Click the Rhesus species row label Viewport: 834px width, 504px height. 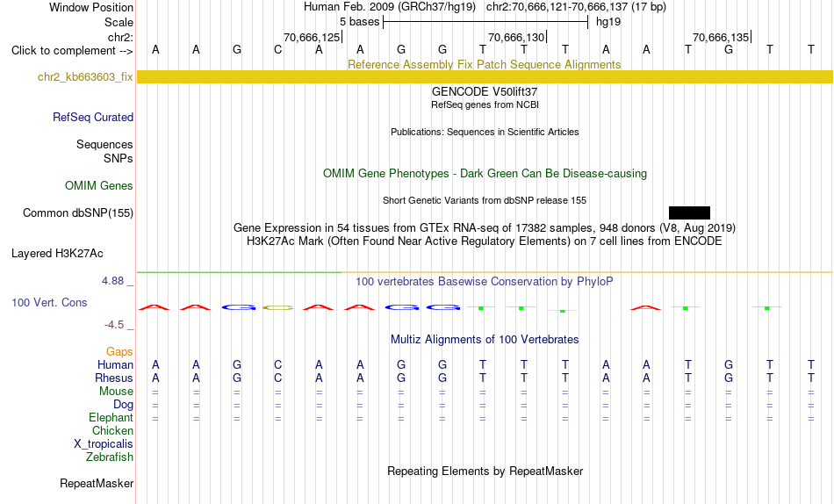click(114, 378)
